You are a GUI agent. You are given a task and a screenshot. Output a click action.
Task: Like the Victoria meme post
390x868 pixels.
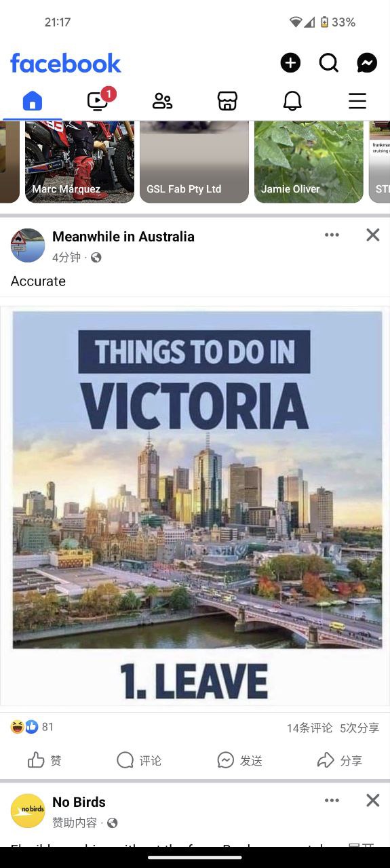45,760
